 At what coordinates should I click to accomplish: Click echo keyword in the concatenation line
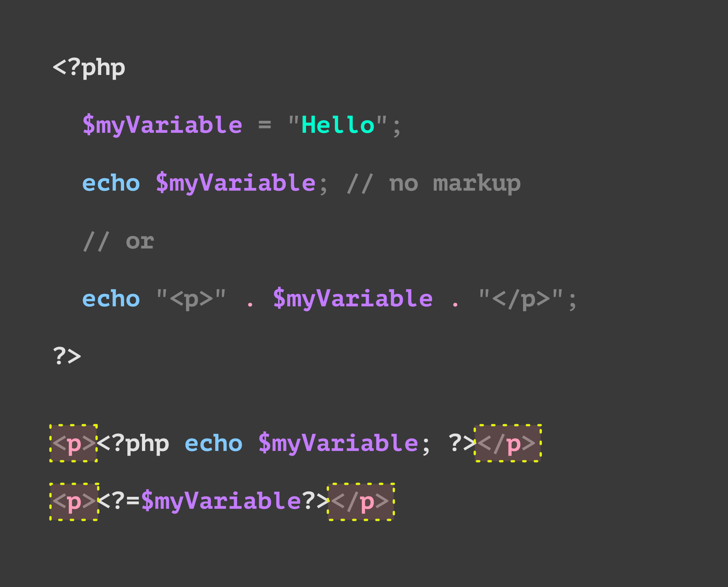111,299
